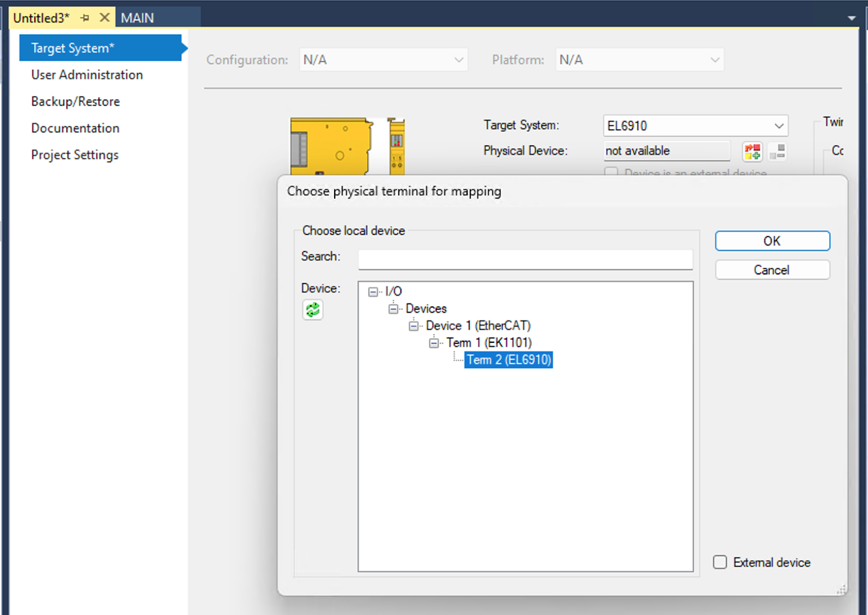Viewport: 868px width, 615px height.
Task: Open User Administration page
Action: coord(87,75)
